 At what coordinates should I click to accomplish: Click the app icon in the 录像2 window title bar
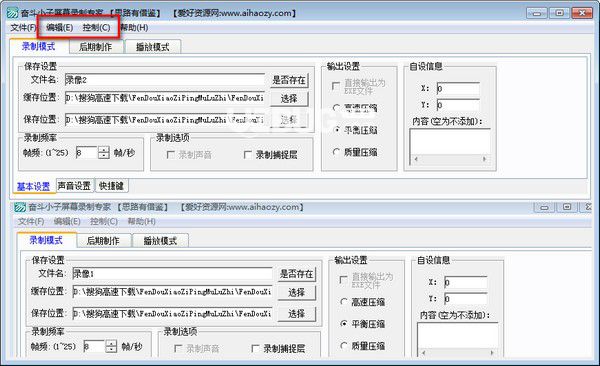12,13
